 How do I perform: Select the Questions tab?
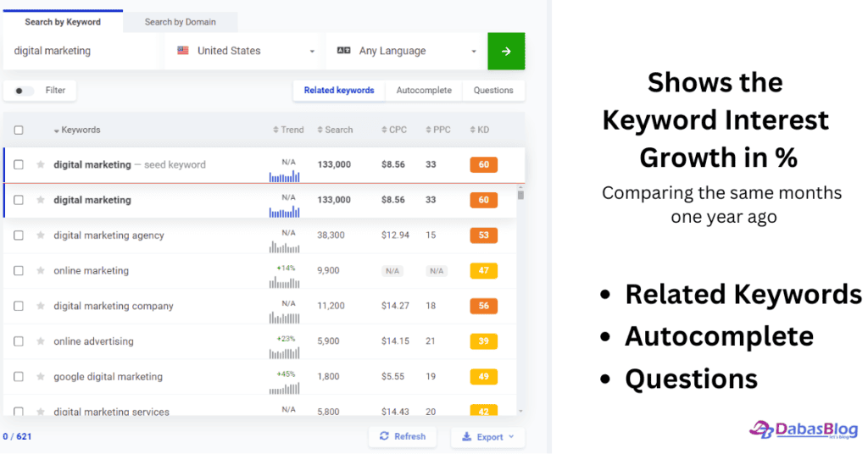[493, 90]
